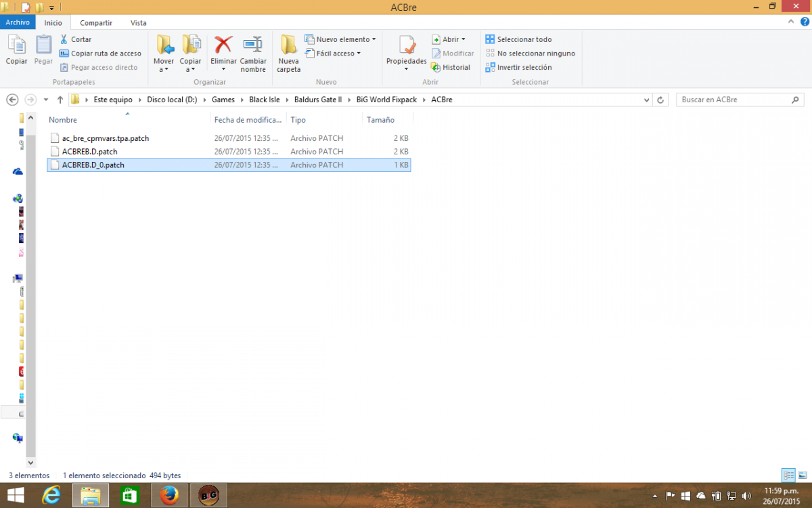Click File Explorer taskbar icon
This screenshot has width=812, height=508.
click(90, 496)
